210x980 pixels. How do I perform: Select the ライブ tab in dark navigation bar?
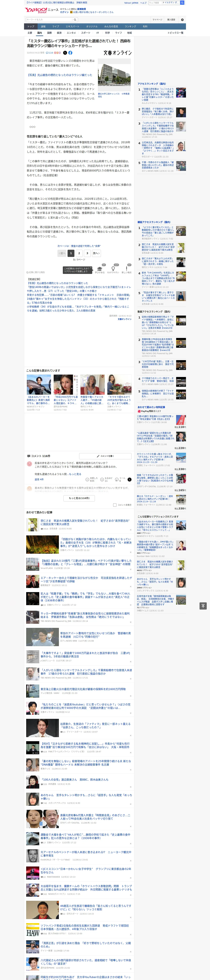coord(56,27)
